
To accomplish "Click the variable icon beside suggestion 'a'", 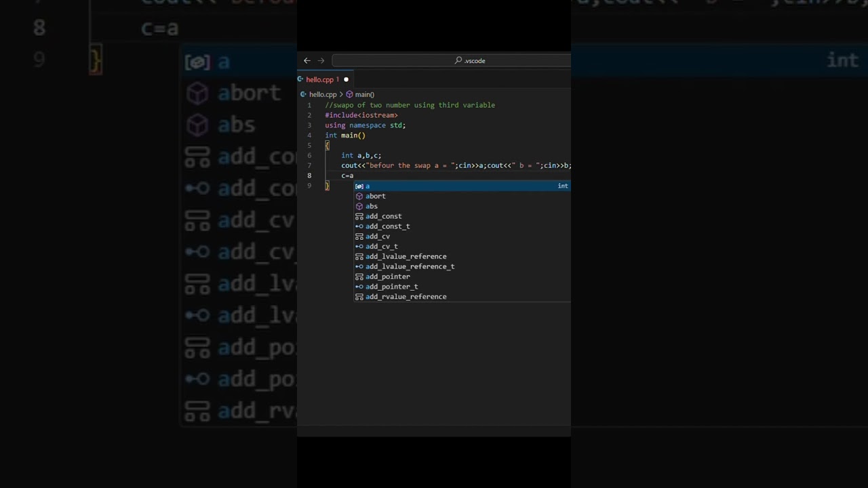I will (359, 186).
